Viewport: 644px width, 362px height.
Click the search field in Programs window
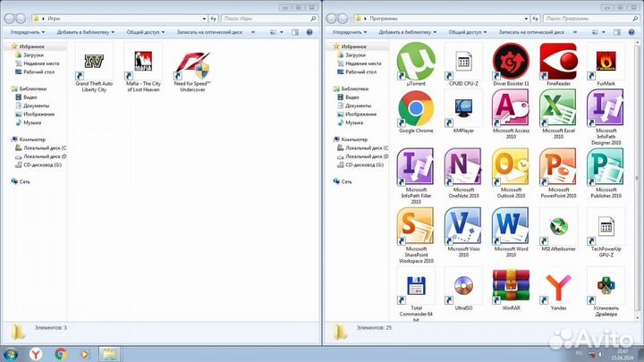click(591, 19)
